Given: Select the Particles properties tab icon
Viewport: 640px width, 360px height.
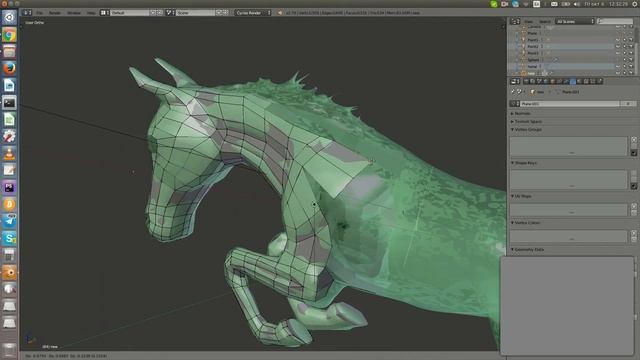Looking at the screenshot, I should point(593,81).
